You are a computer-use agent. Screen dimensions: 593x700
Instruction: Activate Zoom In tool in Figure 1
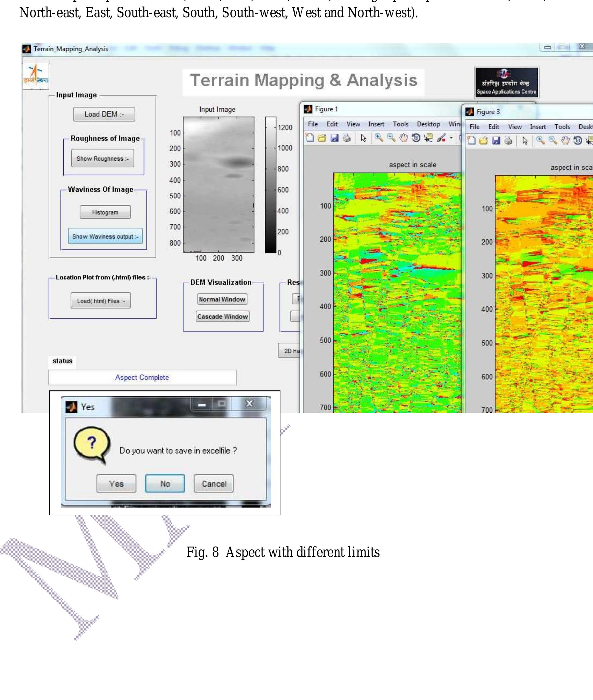point(379,138)
